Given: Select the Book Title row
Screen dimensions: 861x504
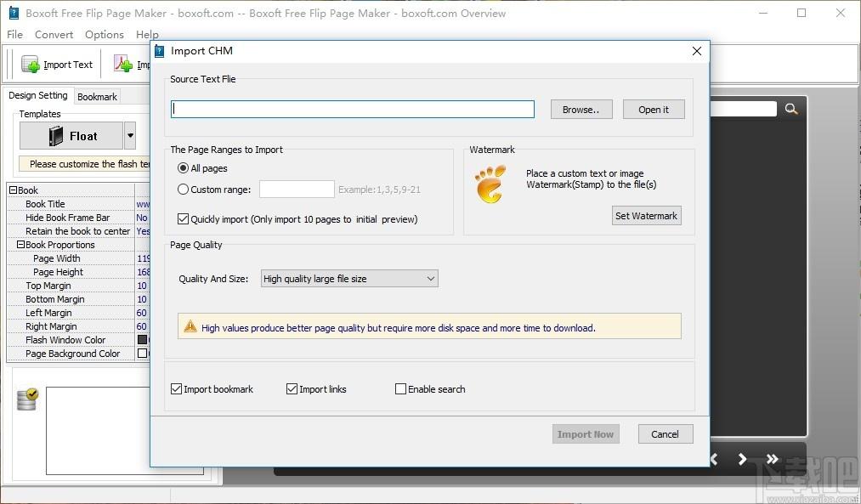Looking at the screenshot, I should [x=78, y=204].
